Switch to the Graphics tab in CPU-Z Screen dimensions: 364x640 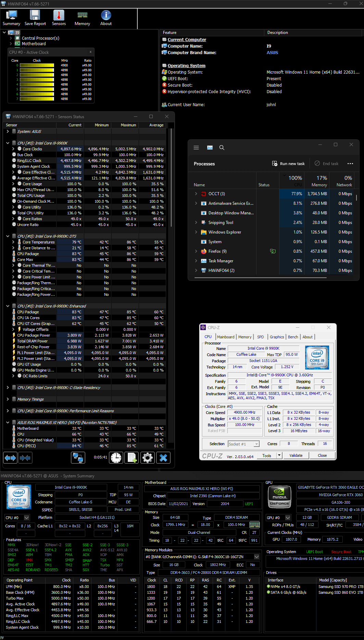tap(277, 337)
